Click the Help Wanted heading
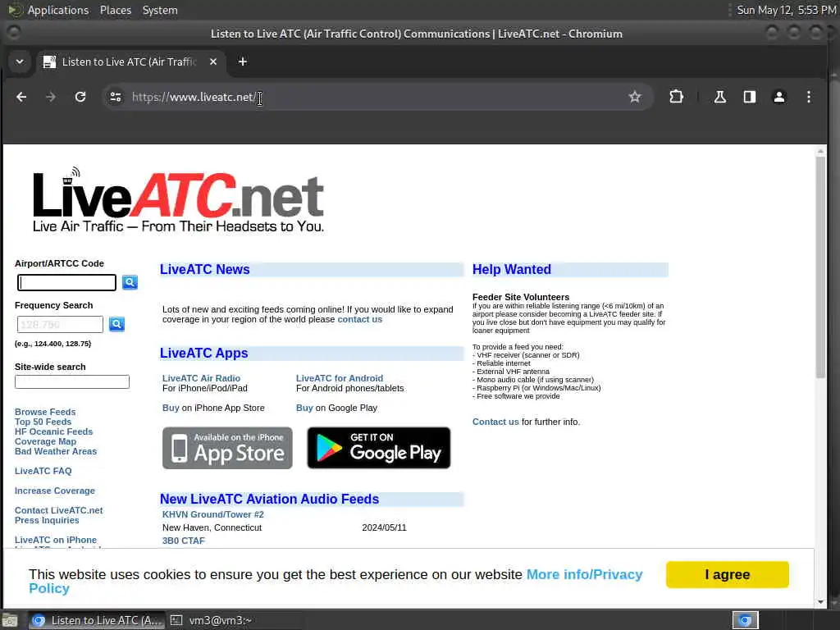The width and height of the screenshot is (840, 630). 512,269
